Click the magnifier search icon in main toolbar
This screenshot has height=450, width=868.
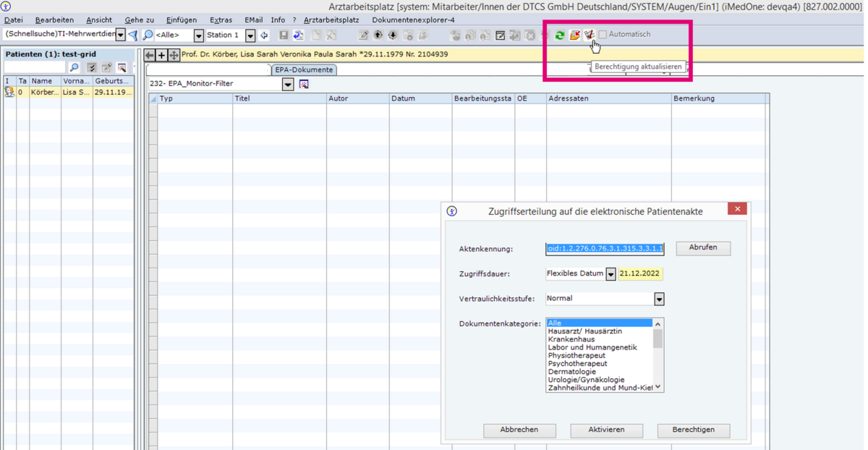(148, 35)
